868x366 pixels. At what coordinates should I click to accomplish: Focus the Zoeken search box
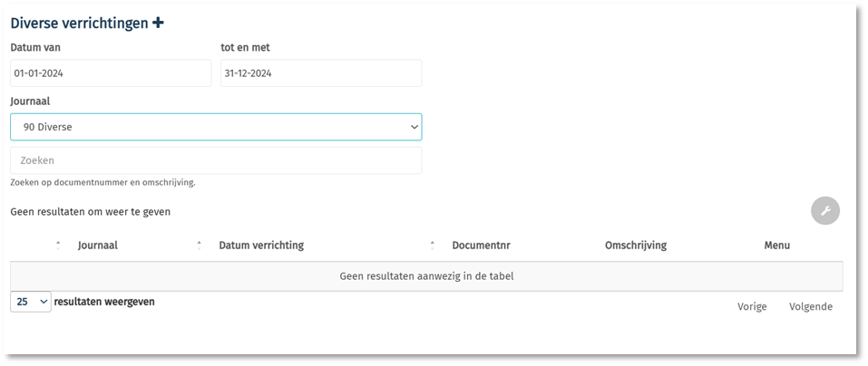(x=216, y=160)
